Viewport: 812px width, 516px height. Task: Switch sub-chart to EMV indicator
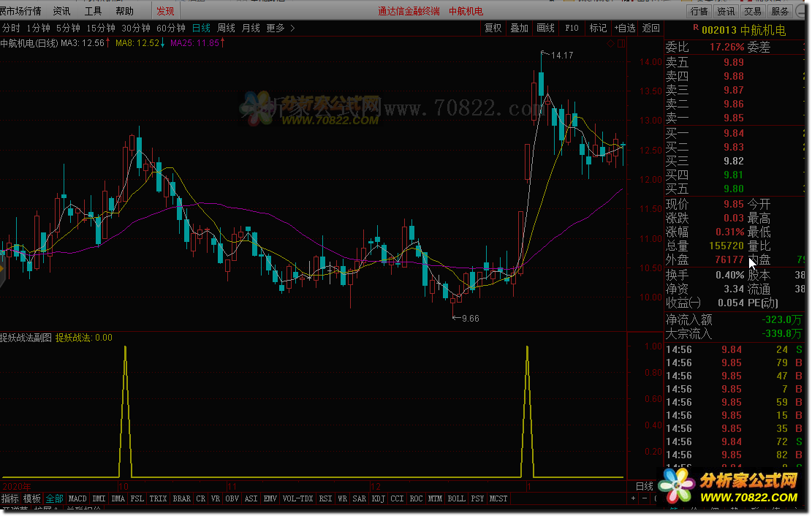pos(270,498)
